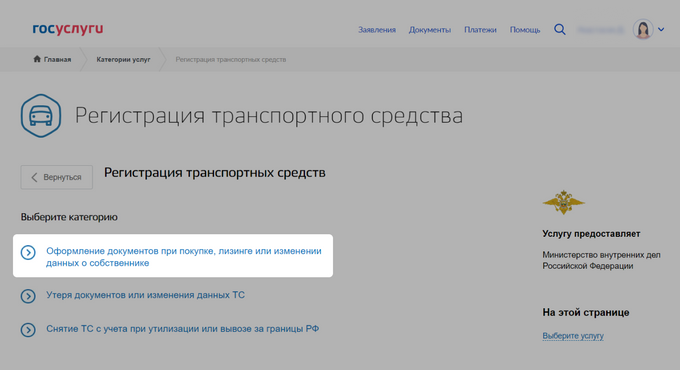This screenshot has width=680, height=370.
Task: Expand the account dropdown arrow
Action: 661,29
